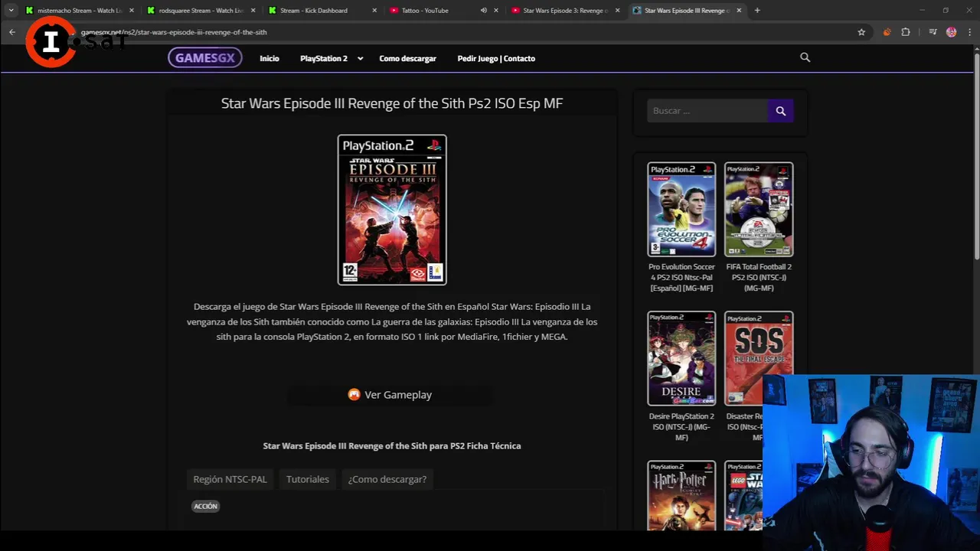This screenshot has height=551, width=980.
Task: Click the address bar URL field
Action: [459, 32]
